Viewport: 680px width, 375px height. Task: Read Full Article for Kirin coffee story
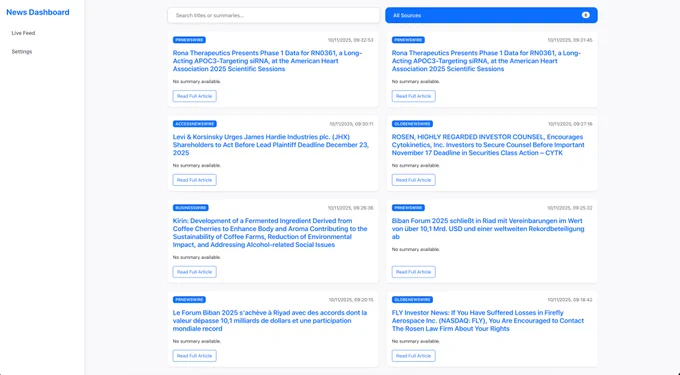(194, 272)
